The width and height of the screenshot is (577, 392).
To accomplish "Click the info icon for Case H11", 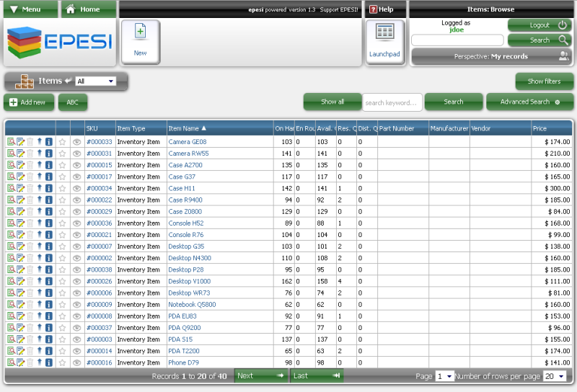I will point(49,188).
